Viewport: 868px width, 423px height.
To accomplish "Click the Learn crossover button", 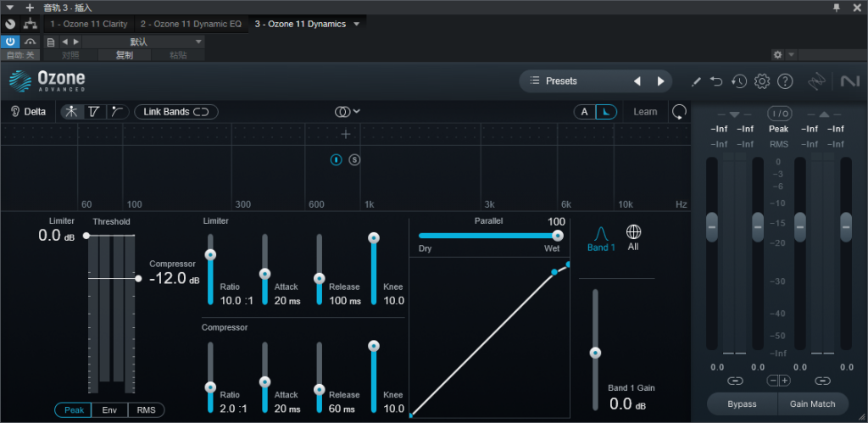I will pyautogui.click(x=645, y=112).
